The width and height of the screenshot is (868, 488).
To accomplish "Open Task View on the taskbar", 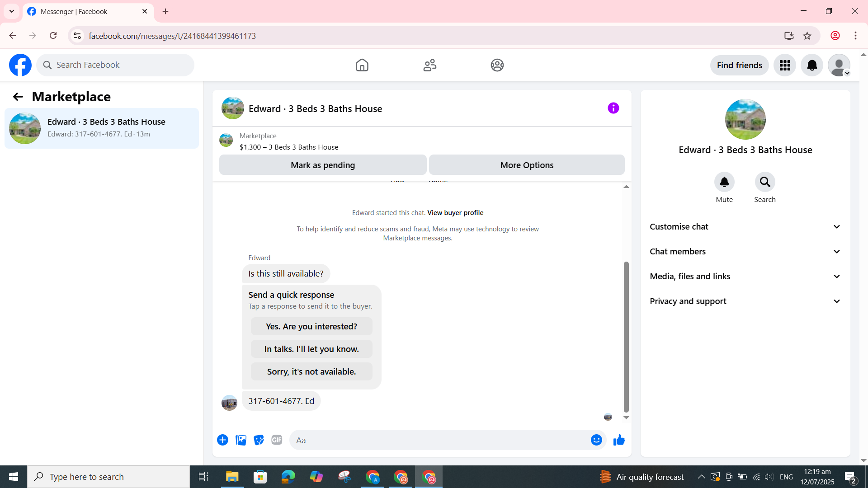I will [x=203, y=477].
